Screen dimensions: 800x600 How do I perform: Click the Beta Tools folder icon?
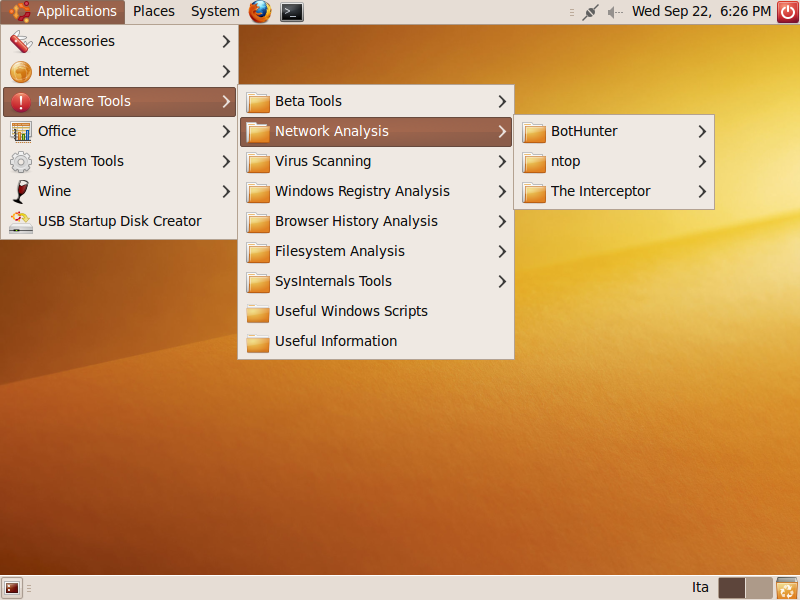(258, 102)
